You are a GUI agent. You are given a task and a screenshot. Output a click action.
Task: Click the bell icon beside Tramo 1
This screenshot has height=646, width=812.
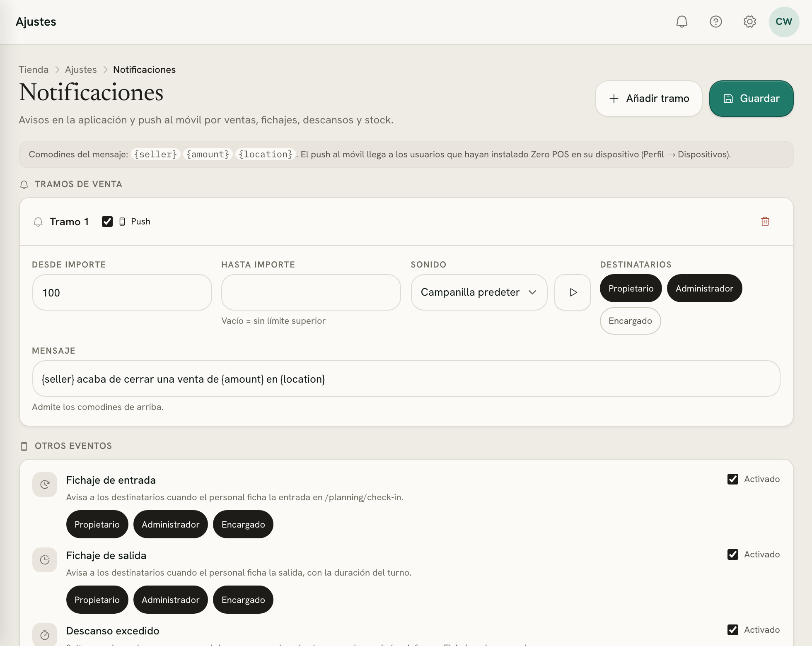coord(38,222)
